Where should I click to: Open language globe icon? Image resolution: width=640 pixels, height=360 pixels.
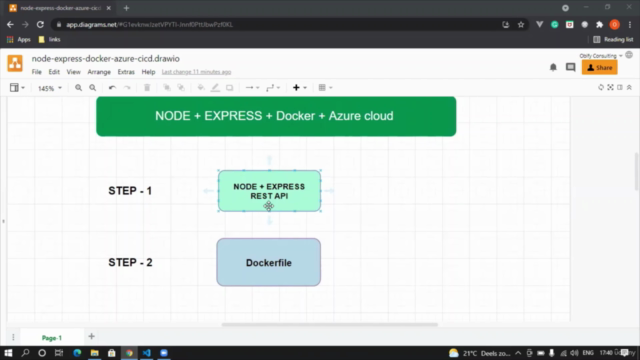pyautogui.click(x=629, y=55)
